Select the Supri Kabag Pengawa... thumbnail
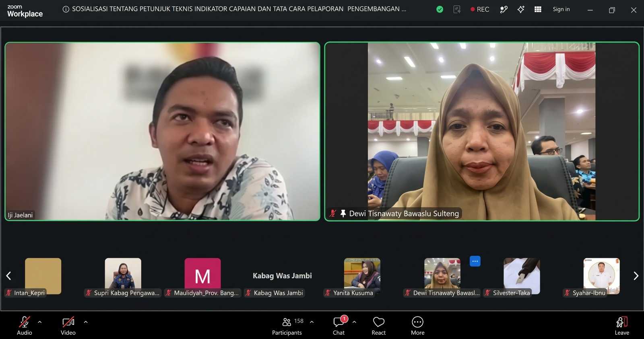The image size is (644, 339). tap(123, 276)
